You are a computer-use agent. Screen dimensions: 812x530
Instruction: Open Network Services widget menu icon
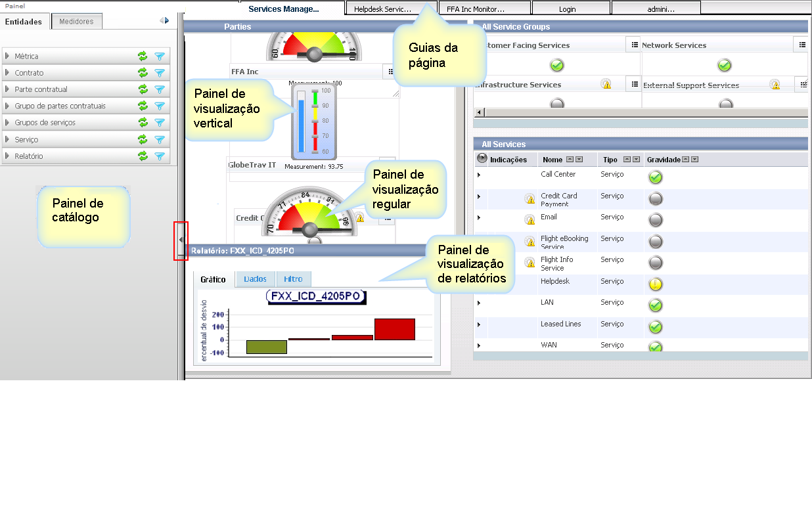[x=803, y=45]
